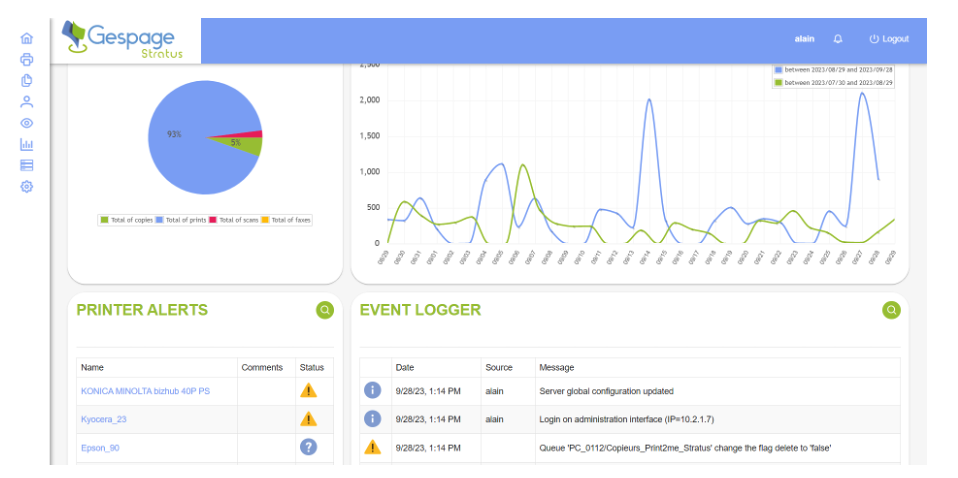The height and width of the screenshot is (478, 958).
Task: Open the Kyocera_23 printer link
Action: 104,419
